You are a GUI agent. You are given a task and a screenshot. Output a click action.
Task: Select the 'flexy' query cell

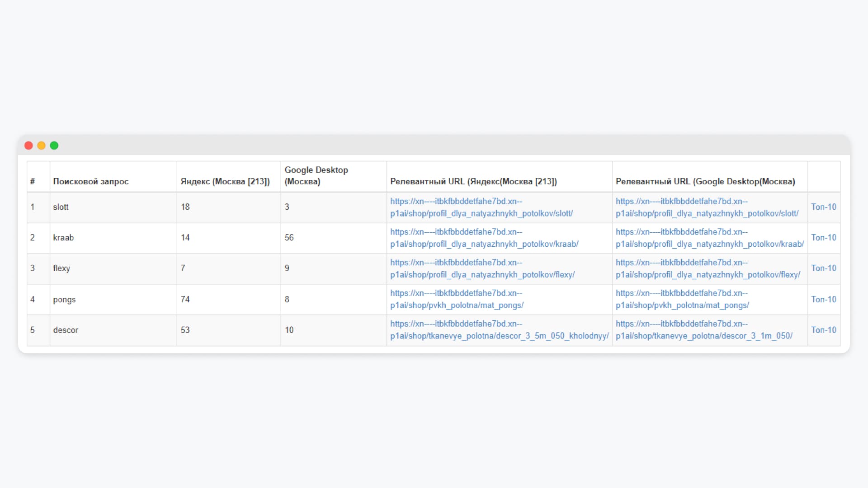113,269
